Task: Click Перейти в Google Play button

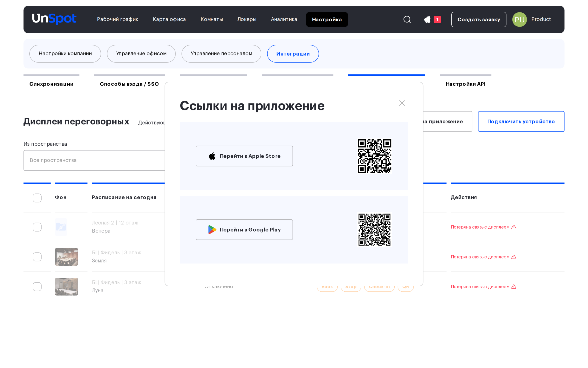Action: point(244,230)
